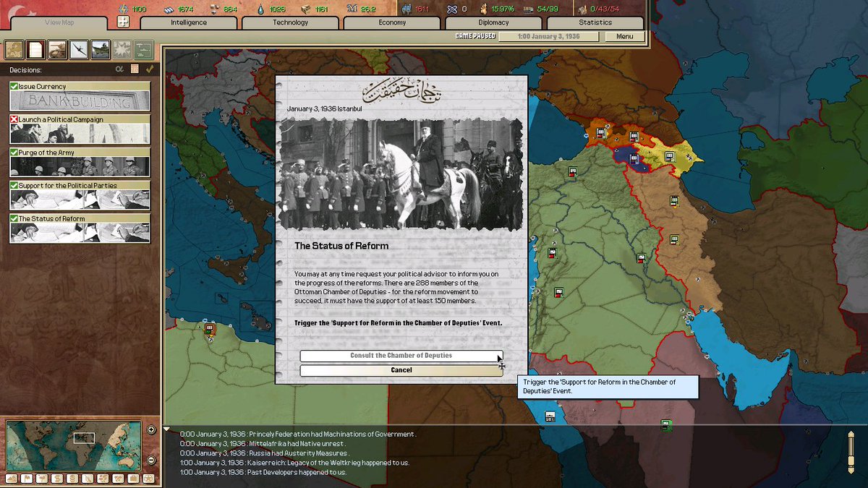Open the province hotlist map icon

click(x=14, y=50)
